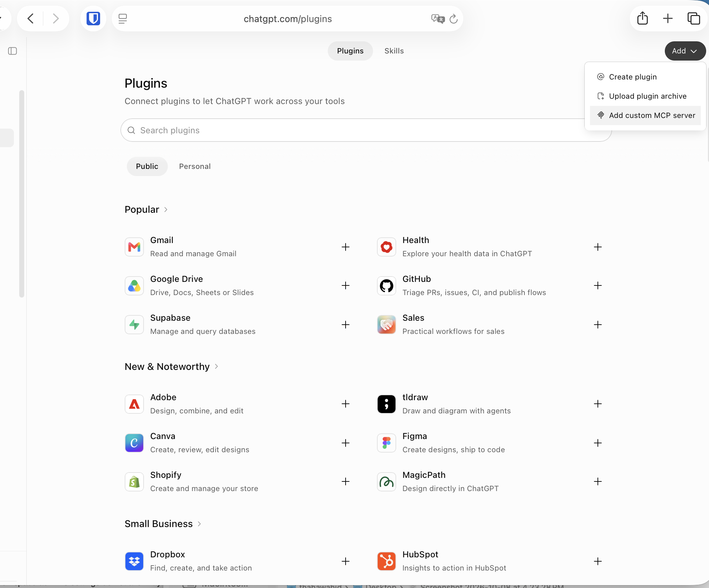Add the tldraw plugin with its plus icon
This screenshot has height=588, width=709.
[598, 404]
